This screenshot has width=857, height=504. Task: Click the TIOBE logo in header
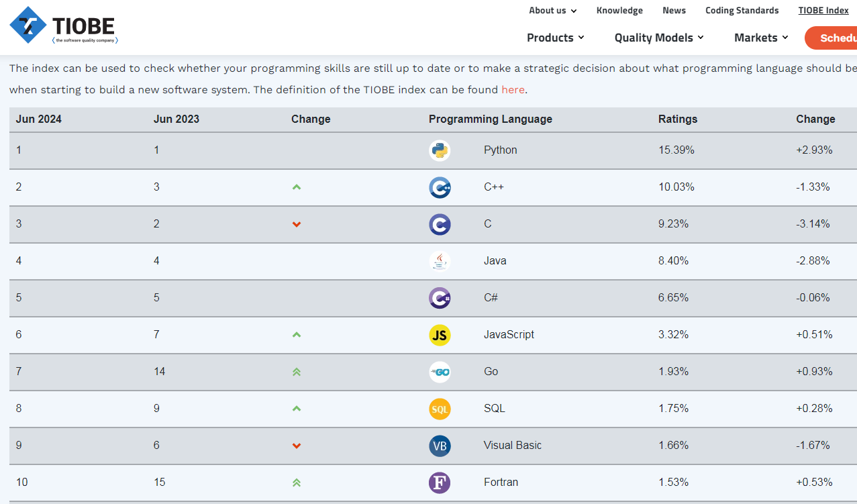pos(64,26)
